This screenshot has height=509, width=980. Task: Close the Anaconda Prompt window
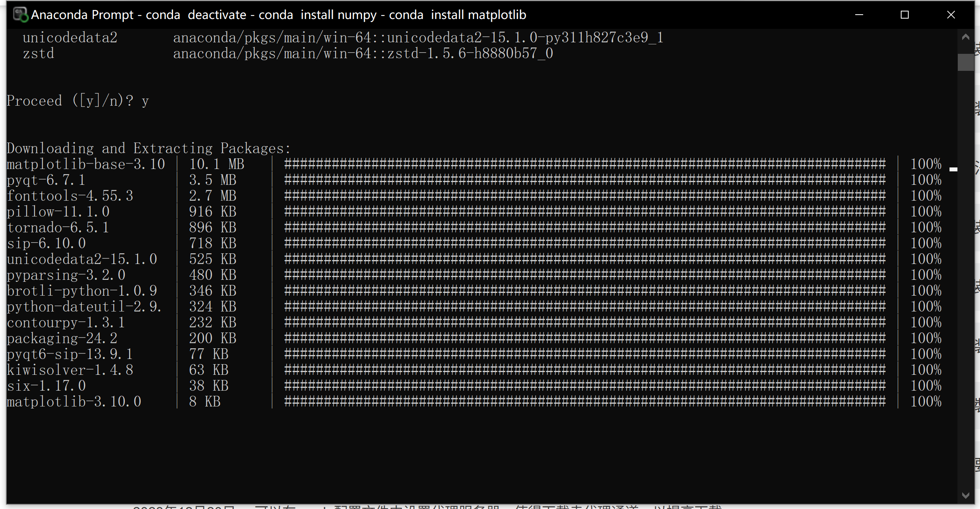tap(951, 15)
